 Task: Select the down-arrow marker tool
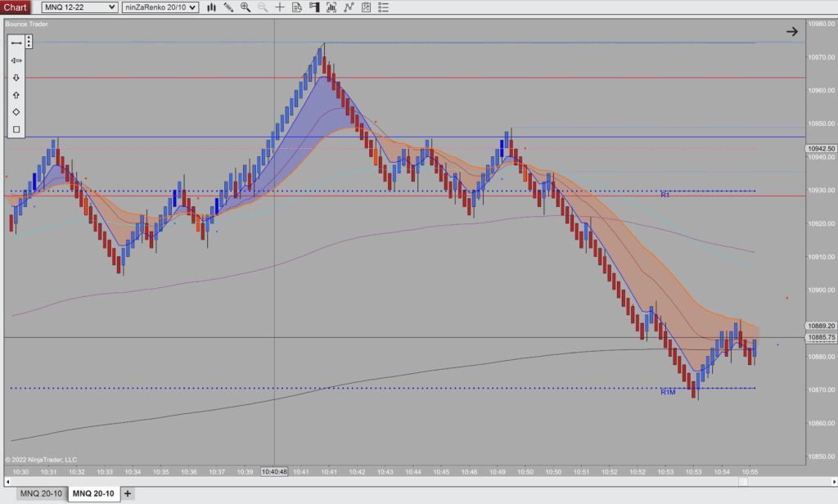tap(16, 78)
